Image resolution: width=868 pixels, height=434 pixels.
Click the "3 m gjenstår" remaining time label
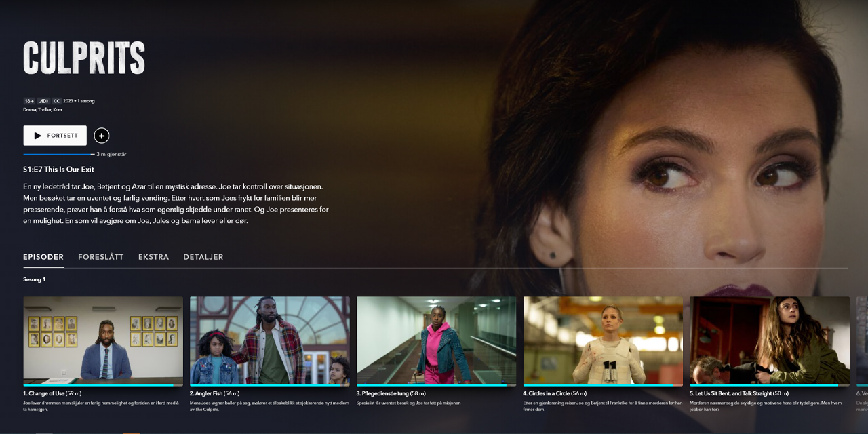pyautogui.click(x=111, y=155)
